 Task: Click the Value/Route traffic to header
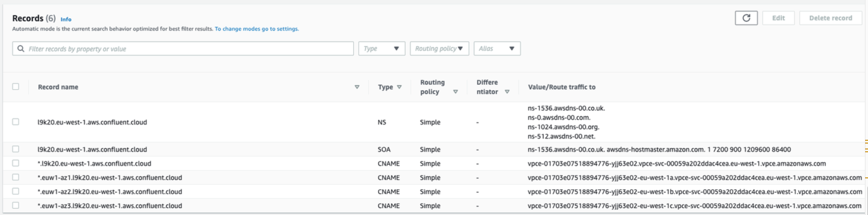(x=562, y=87)
